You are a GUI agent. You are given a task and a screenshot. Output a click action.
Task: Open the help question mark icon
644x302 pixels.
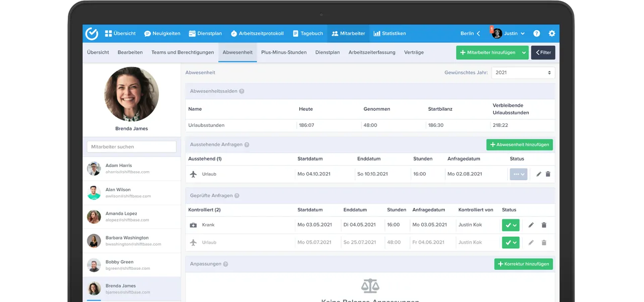(537, 34)
